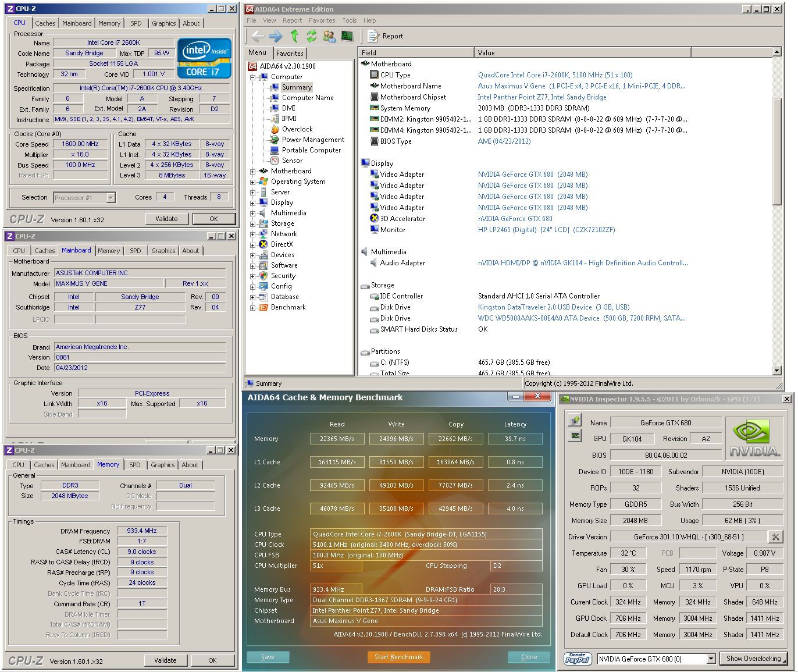798x672 pixels.
Task: Collapse the Computer node in AIDA64 tree
Action: click(x=253, y=77)
